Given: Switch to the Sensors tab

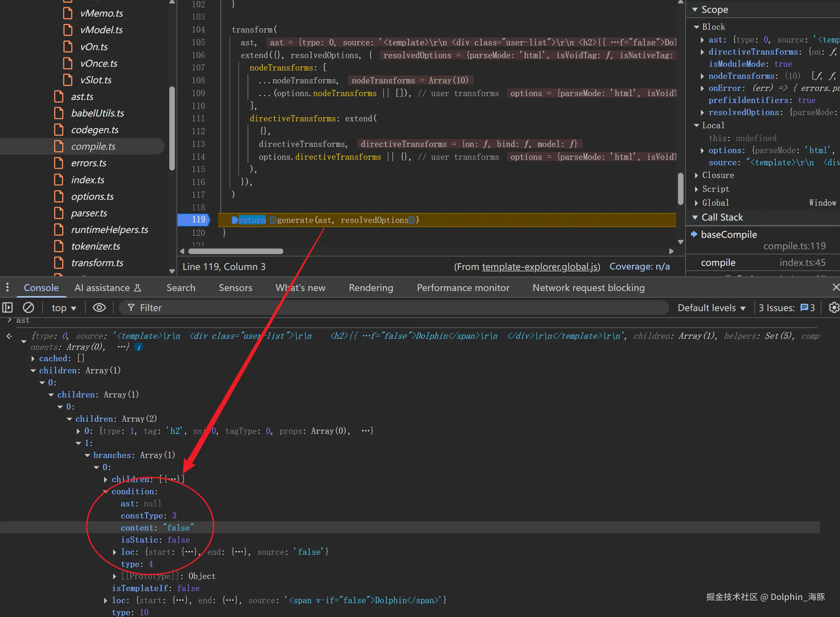Looking at the screenshot, I should pyautogui.click(x=235, y=288).
